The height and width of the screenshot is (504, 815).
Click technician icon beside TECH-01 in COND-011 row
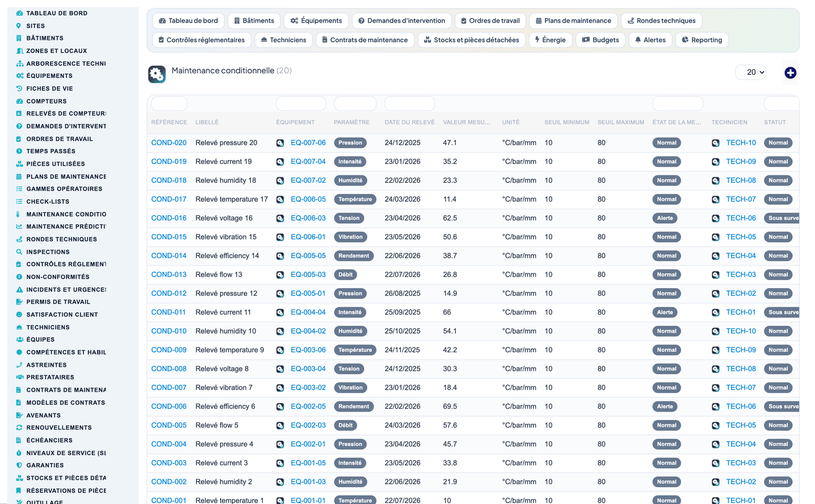click(x=715, y=312)
